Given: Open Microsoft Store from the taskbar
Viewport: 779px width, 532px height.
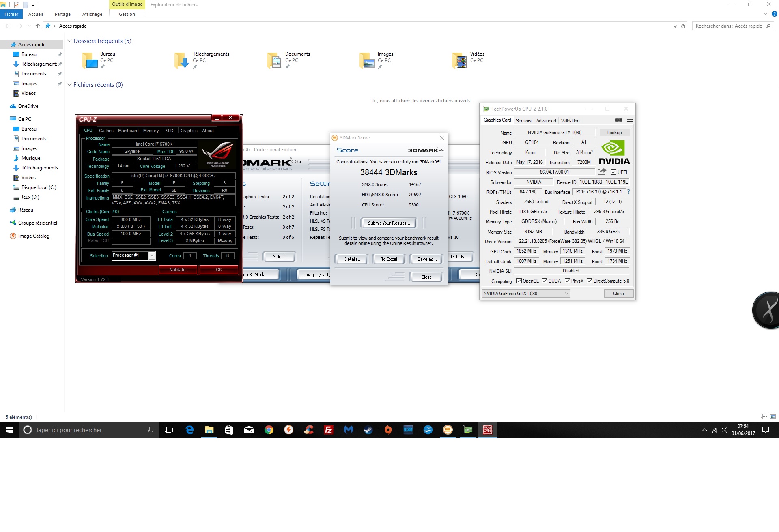Looking at the screenshot, I should [x=229, y=430].
